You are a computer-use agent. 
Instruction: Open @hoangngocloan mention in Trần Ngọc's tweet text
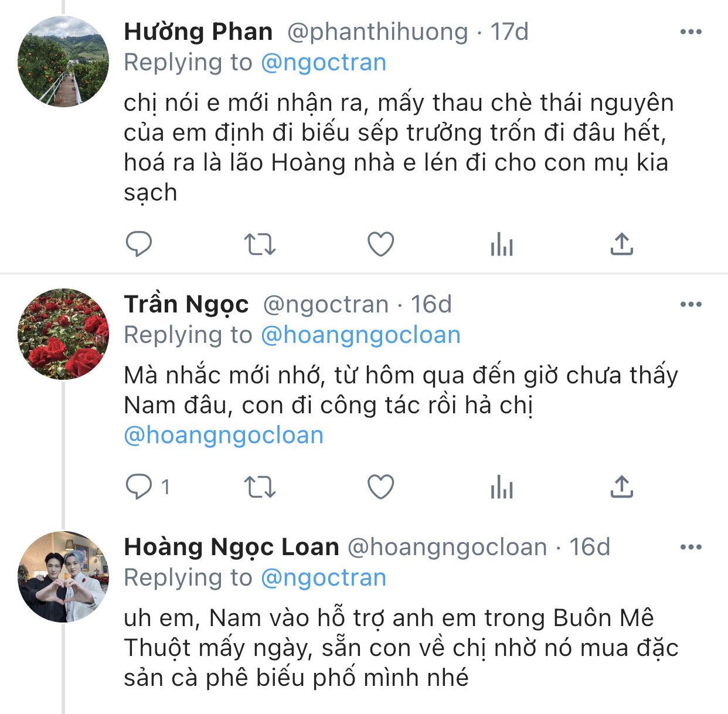tap(223, 436)
